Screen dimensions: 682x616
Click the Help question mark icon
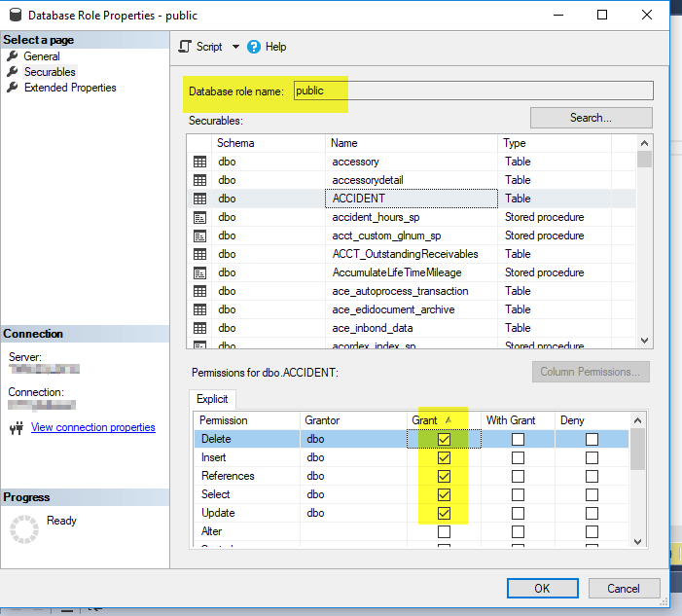pos(254,47)
